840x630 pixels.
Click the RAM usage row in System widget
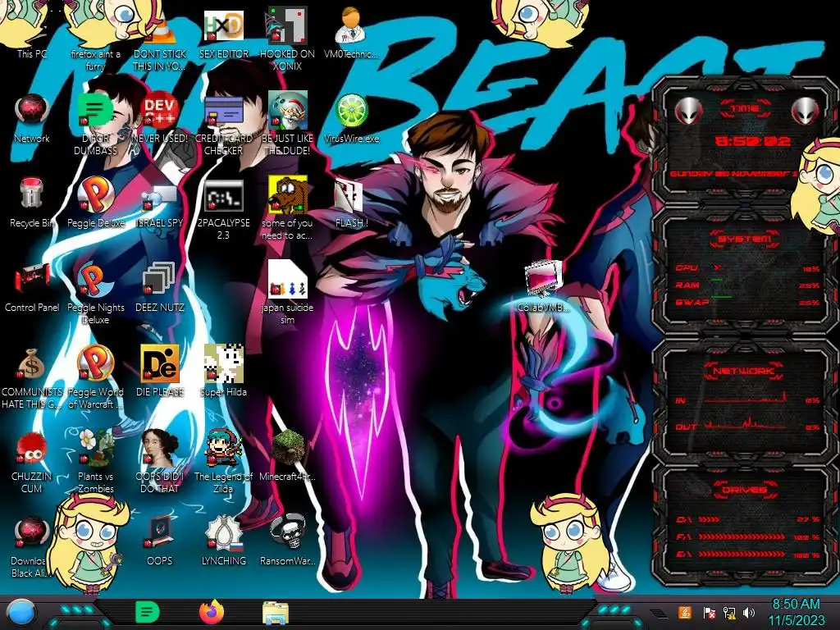(x=747, y=285)
